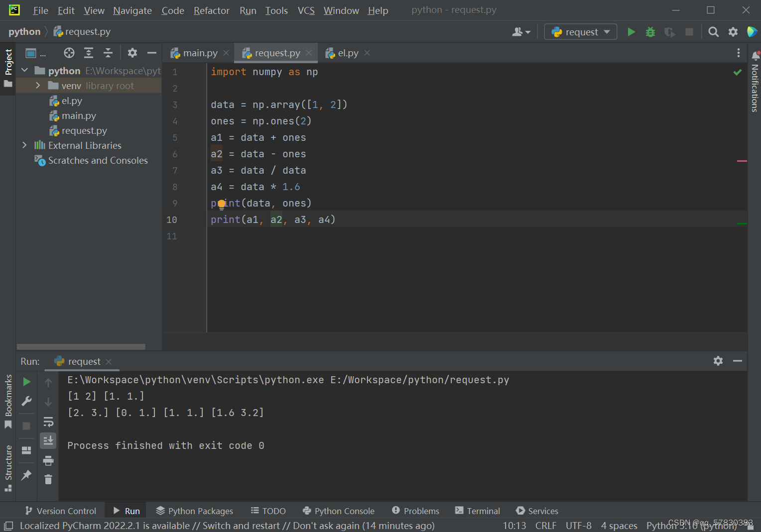Pin the Run tab

tap(26, 475)
